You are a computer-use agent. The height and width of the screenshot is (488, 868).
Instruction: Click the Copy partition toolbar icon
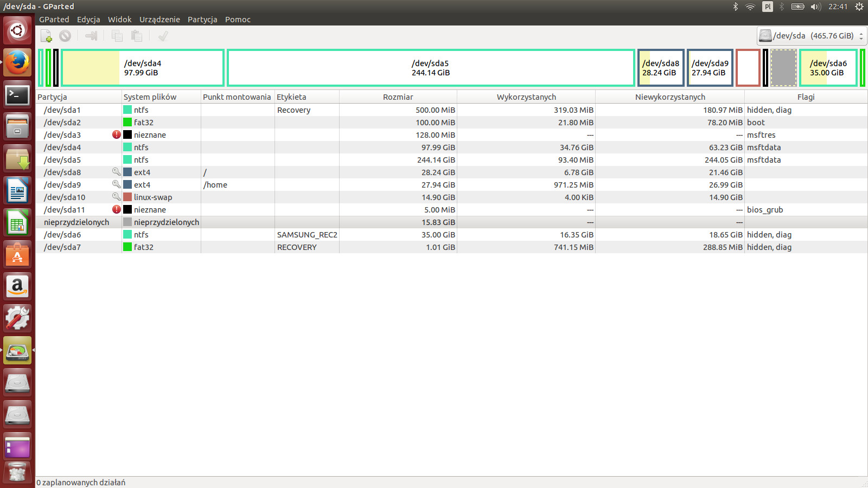pos(117,36)
